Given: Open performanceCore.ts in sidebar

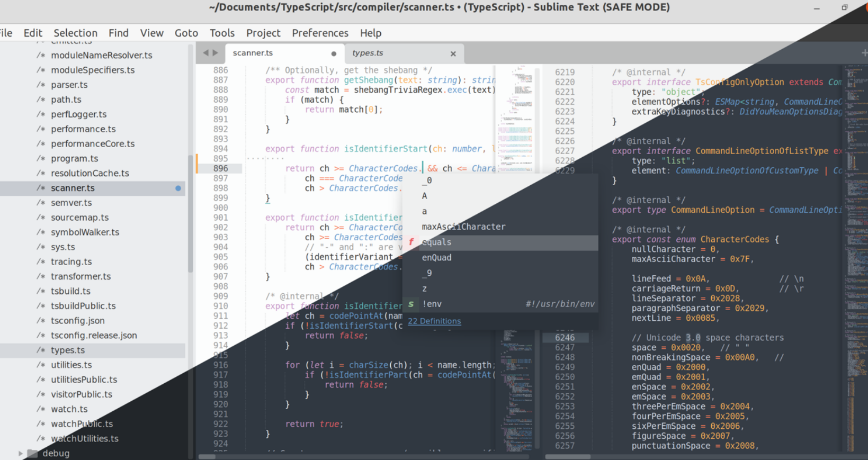Looking at the screenshot, I should click(x=93, y=143).
